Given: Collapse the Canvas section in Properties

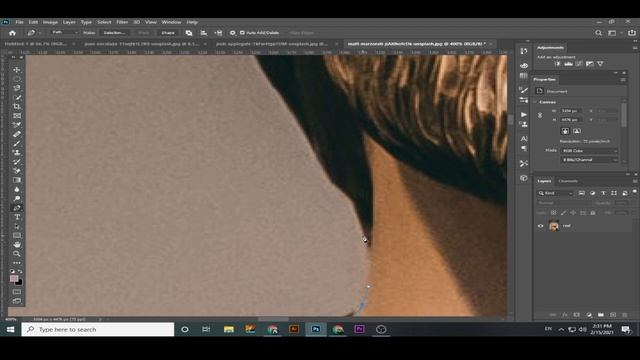Looking at the screenshot, I should coord(536,102).
